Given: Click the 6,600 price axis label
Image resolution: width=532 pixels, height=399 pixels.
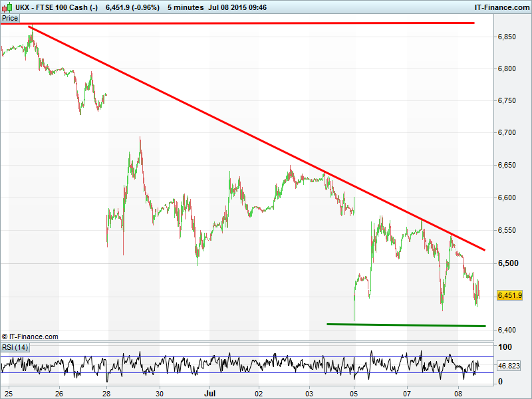Looking at the screenshot, I should (507, 198).
